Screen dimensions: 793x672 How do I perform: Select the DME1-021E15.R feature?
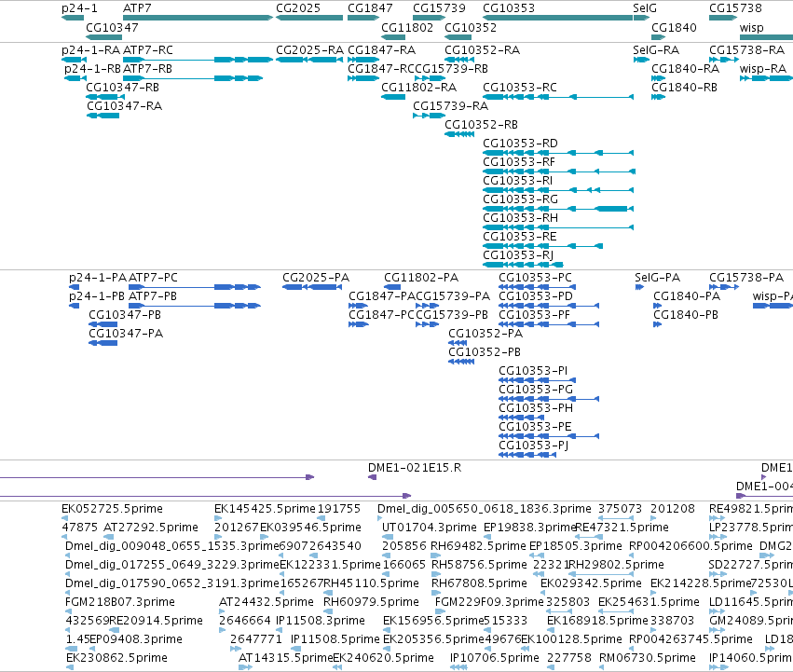click(372, 477)
